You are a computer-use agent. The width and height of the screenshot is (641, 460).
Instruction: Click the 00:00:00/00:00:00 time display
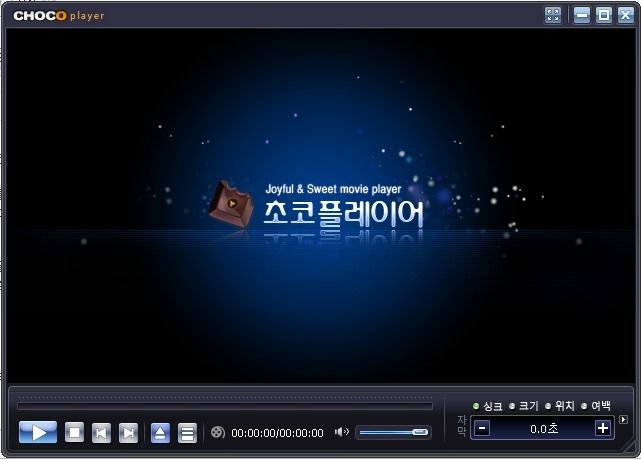click(x=277, y=433)
